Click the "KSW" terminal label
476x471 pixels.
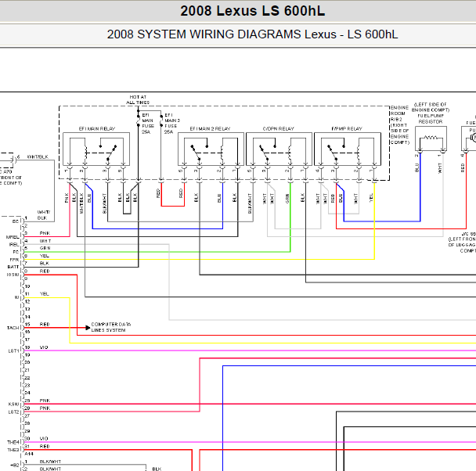[x=13, y=404]
